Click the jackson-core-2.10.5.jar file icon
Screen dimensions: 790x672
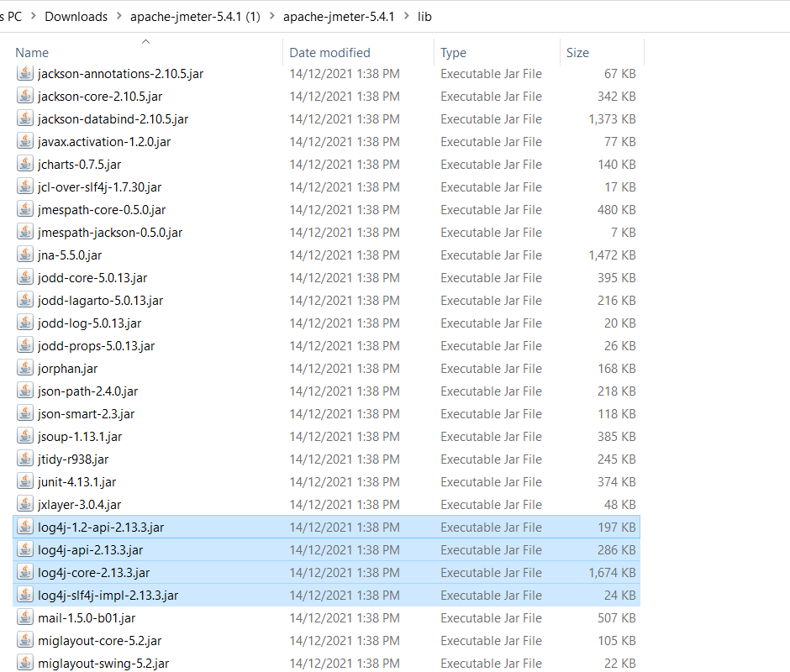pos(25,96)
